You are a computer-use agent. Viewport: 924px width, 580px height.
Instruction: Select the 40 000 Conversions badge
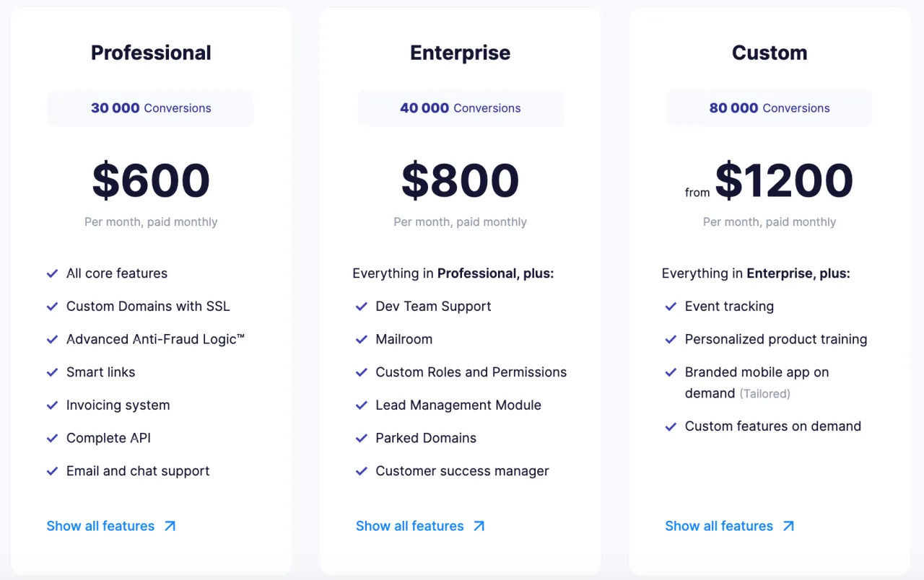click(460, 108)
